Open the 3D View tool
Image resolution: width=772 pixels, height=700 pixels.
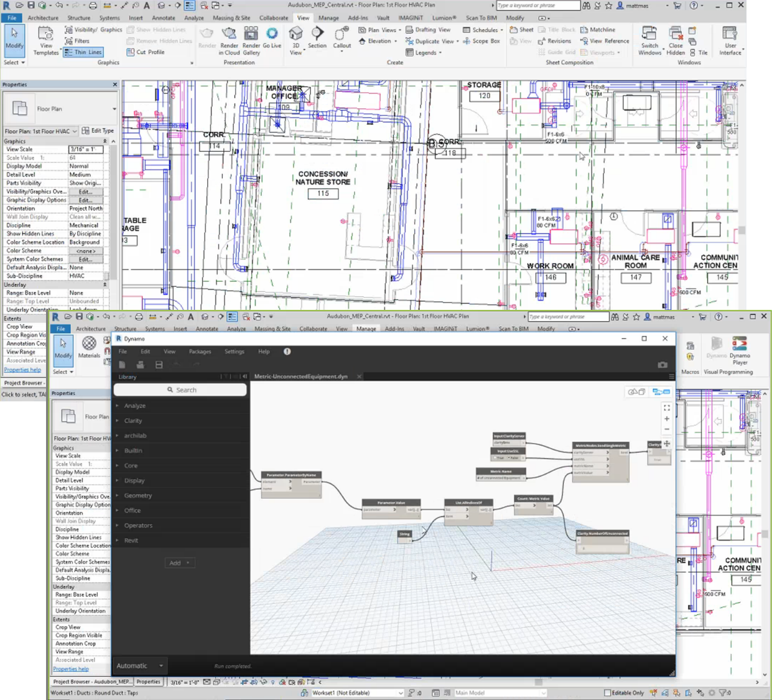tap(296, 40)
